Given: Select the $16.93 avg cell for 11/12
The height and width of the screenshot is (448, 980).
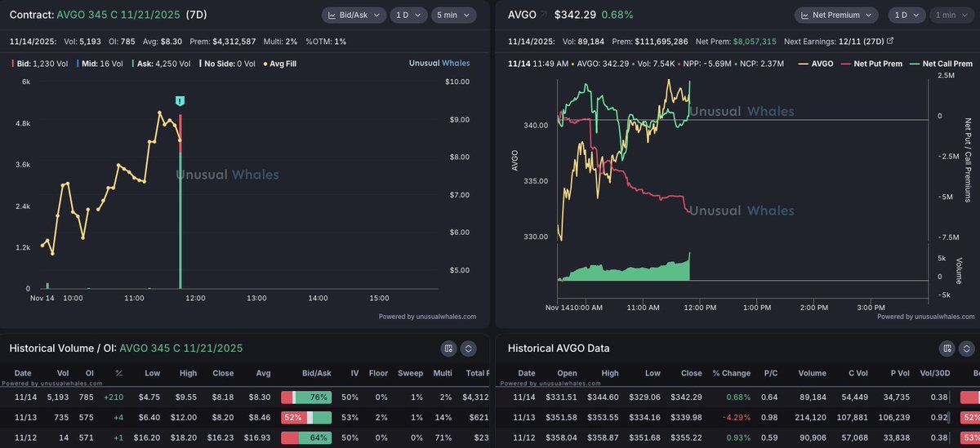Looking at the screenshot, I should click(257, 437).
